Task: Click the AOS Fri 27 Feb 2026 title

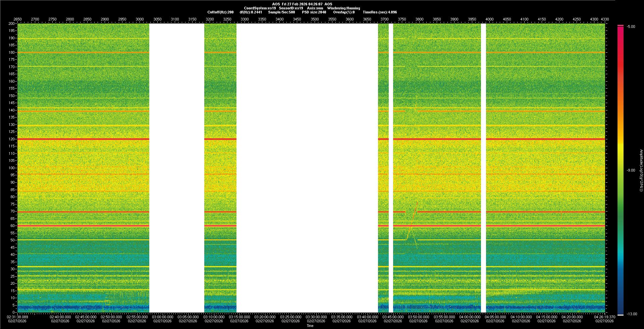Action: point(302,4)
